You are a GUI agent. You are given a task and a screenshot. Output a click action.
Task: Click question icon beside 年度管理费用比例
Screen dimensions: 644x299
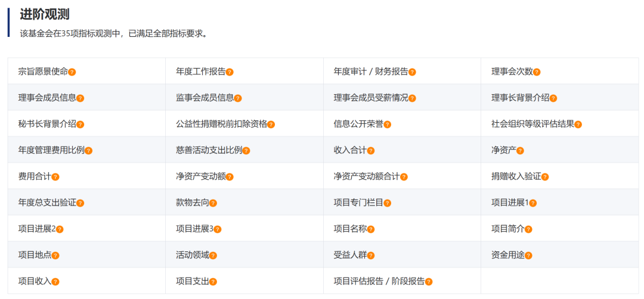[x=88, y=151]
